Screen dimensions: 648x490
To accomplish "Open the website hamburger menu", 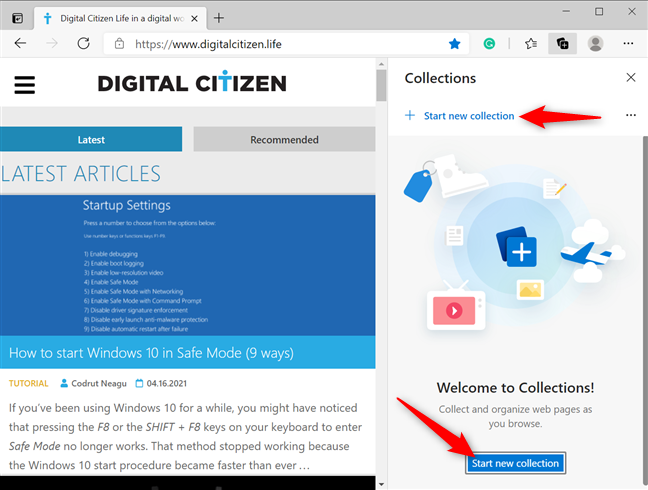I will click(25, 85).
